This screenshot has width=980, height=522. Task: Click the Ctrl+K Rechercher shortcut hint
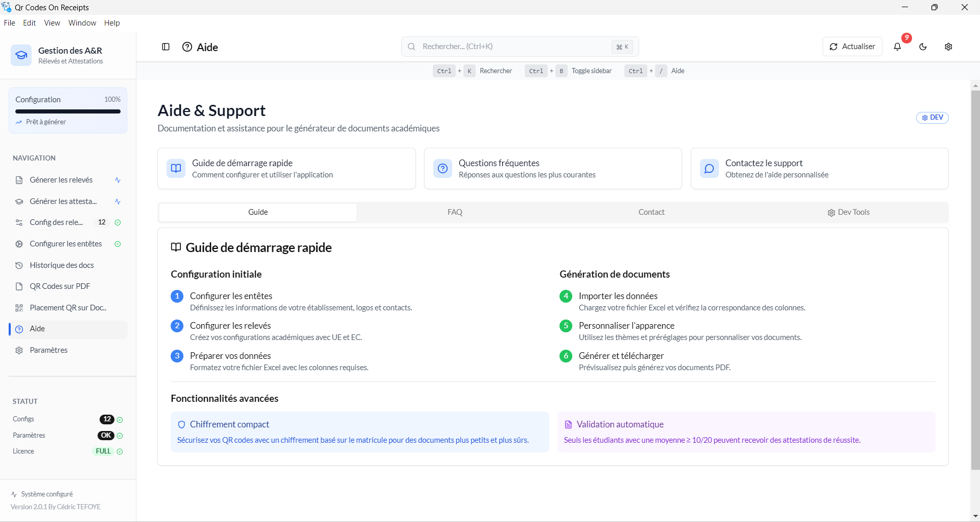coord(473,71)
